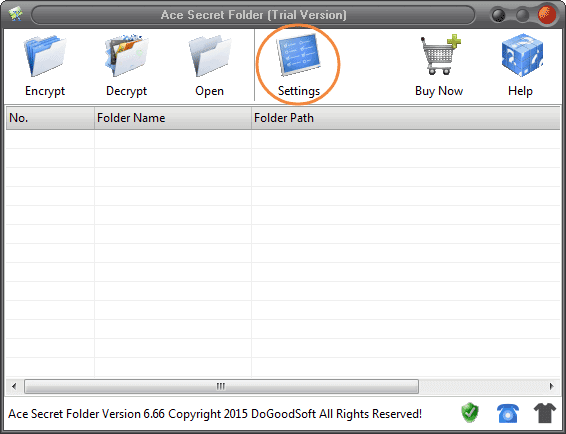Click the app logo in title bar
Viewport: 566px width, 434px height.
15,14
